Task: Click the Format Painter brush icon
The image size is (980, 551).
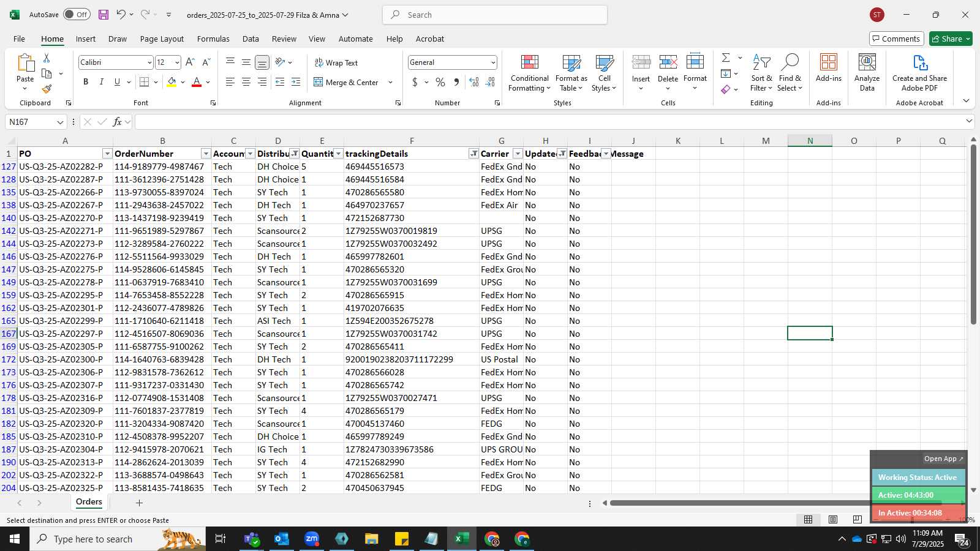Action: point(47,89)
